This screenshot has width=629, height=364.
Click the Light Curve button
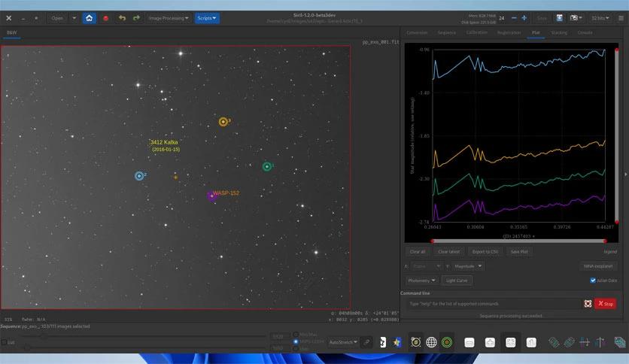[457, 281]
